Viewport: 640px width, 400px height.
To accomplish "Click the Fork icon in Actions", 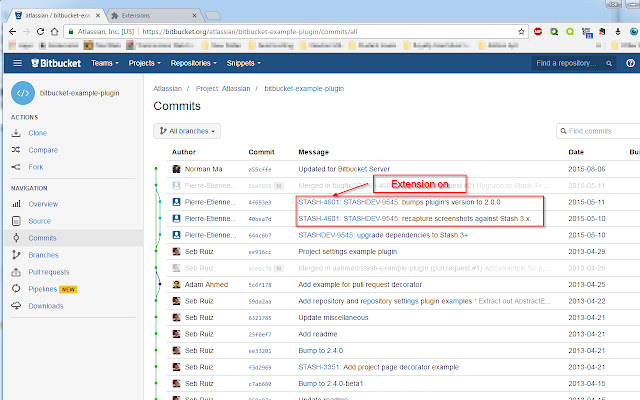I will tap(16, 167).
